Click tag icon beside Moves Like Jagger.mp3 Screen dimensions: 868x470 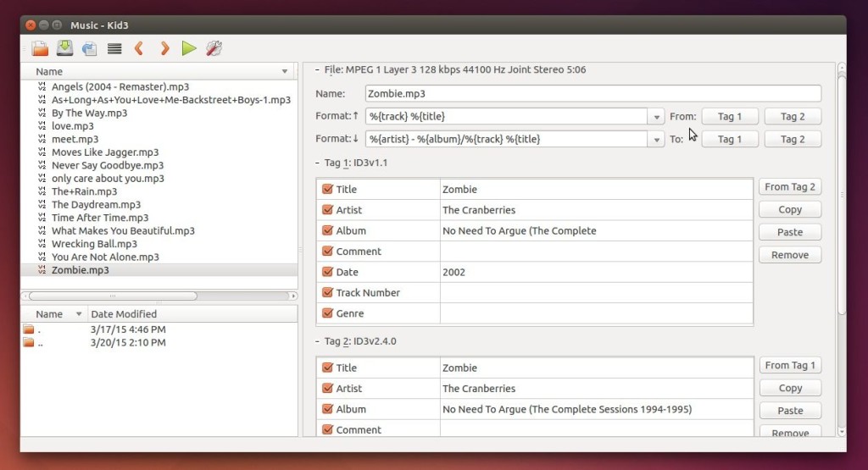tap(42, 152)
